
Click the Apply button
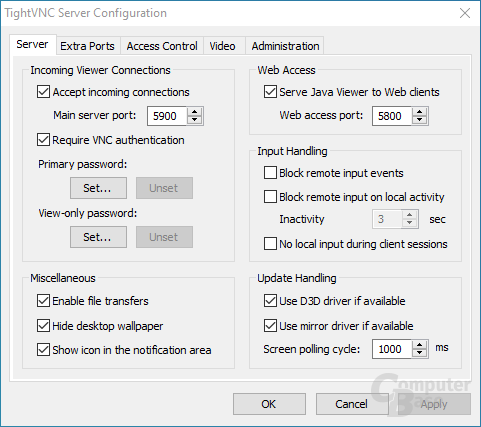tap(434, 404)
